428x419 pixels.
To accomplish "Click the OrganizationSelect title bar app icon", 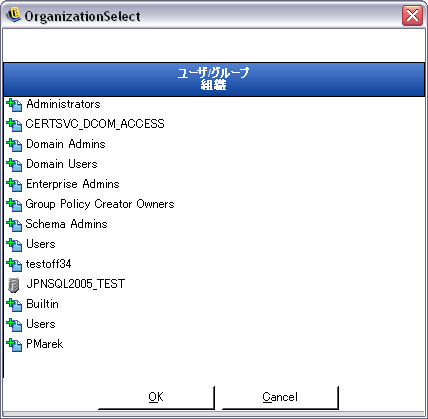I will point(13,15).
